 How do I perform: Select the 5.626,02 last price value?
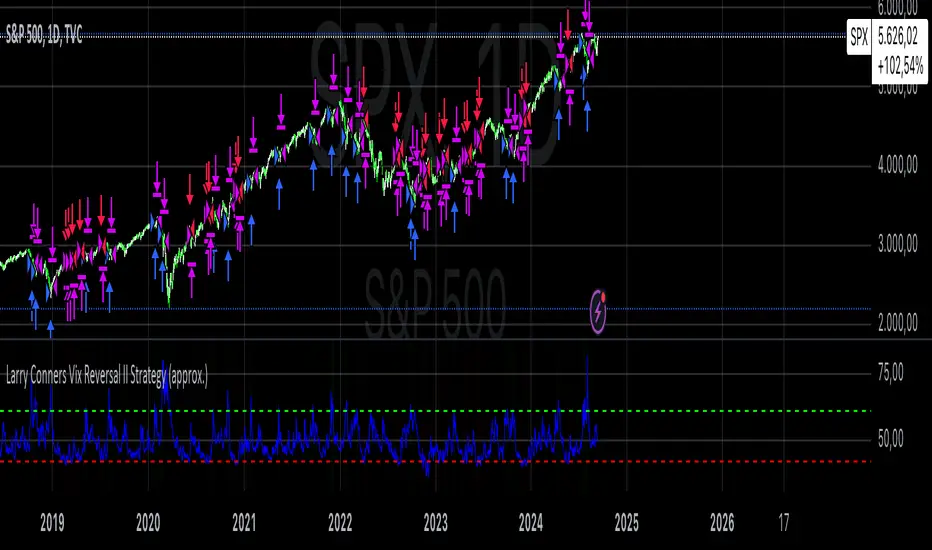click(898, 36)
